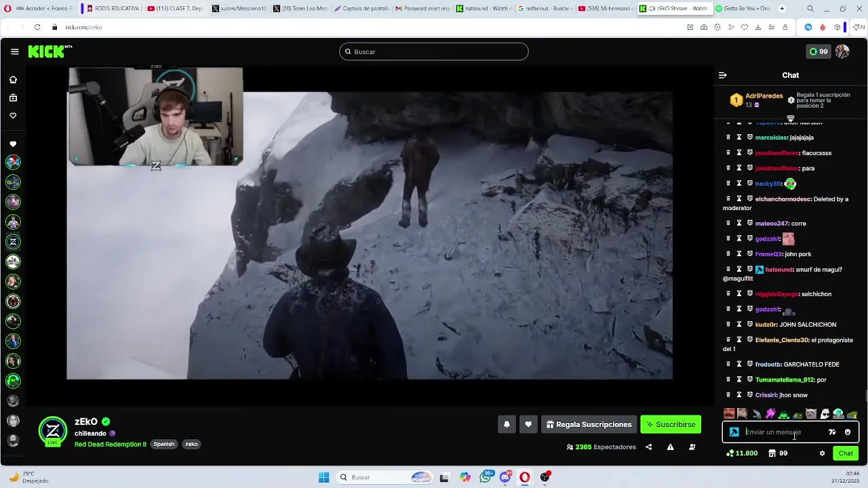Click the report warning triangle icon
The width and height of the screenshot is (868, 488).
tap(670, 447)
